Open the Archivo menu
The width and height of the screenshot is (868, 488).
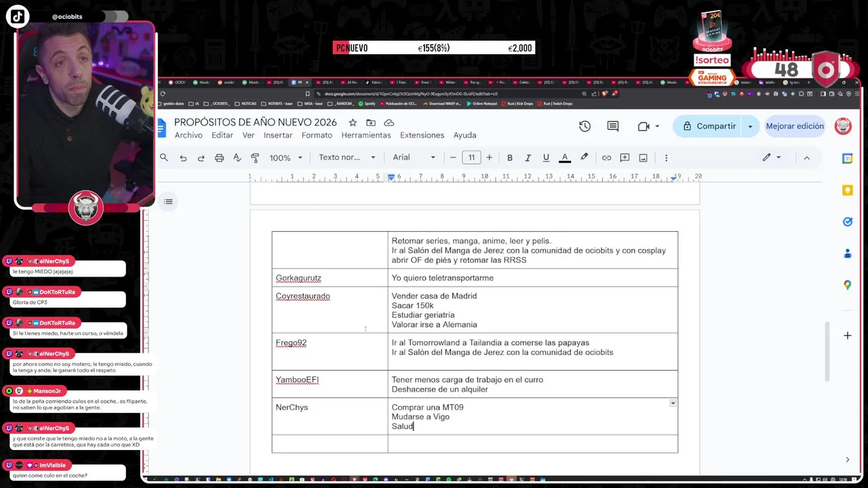point(189,136)
